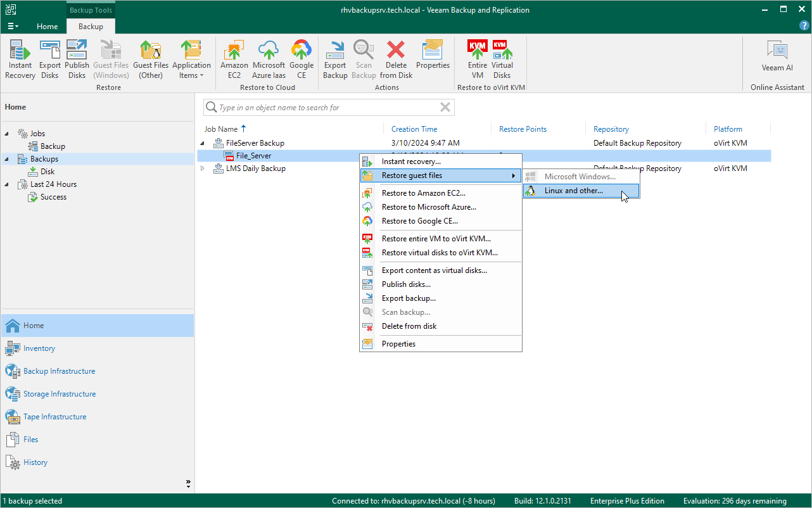Open the Files navigation view
This screenshot has width=812, height=508.
(x=98, y=440)
